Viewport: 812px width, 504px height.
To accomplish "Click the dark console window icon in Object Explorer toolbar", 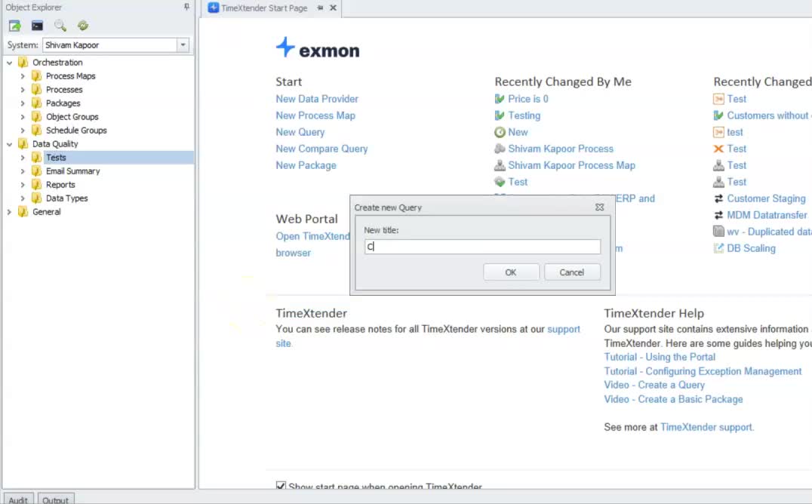I will coord(37,26).
